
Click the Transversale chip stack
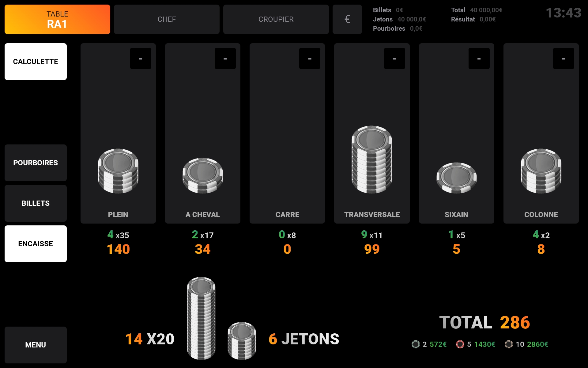[x=371, y=159]
